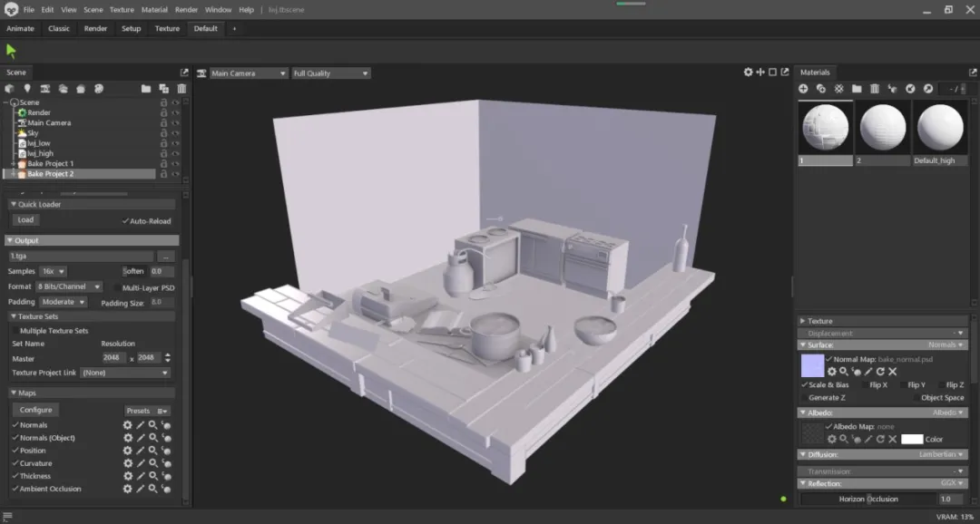Reload the Albedo Map with refresh icon
This screenshot has width=980, height=524.
coord(879,439)
